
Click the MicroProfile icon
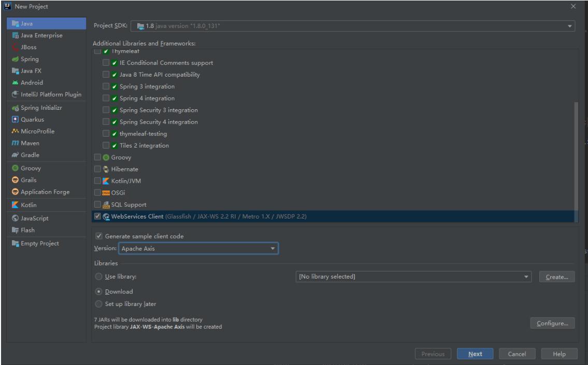[x=15, y=131]
